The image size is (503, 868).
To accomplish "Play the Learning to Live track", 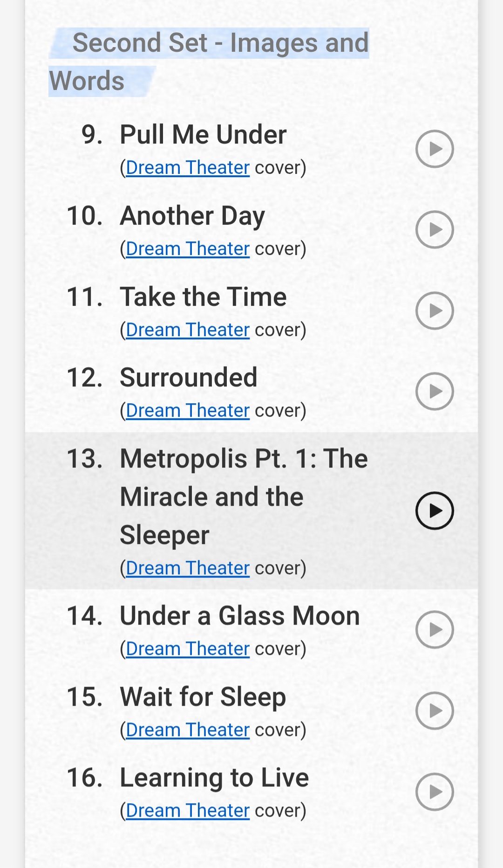I will point(435,792).
